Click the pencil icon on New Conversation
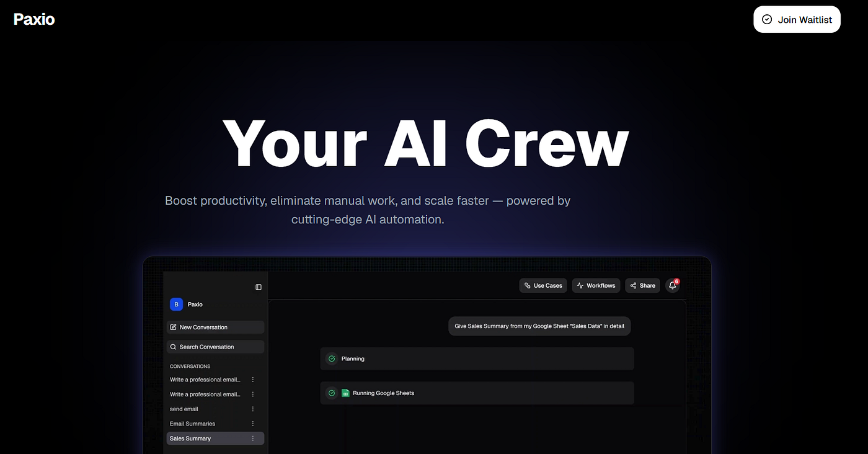This screenshot has width=868, height=454. click(174, 327)
